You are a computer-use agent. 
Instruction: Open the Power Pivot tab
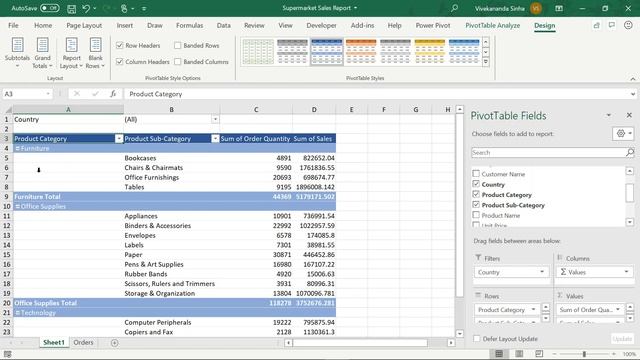click(433, 25)
